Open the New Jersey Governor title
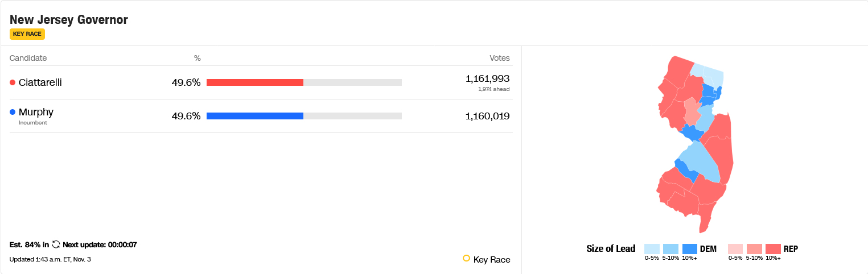This screenshot has width=868, height=274. pyautogui.click(x=69, y=19)
